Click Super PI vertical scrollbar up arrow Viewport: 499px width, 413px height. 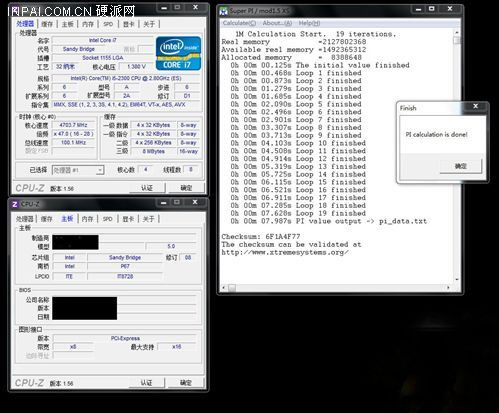(457, 32)
